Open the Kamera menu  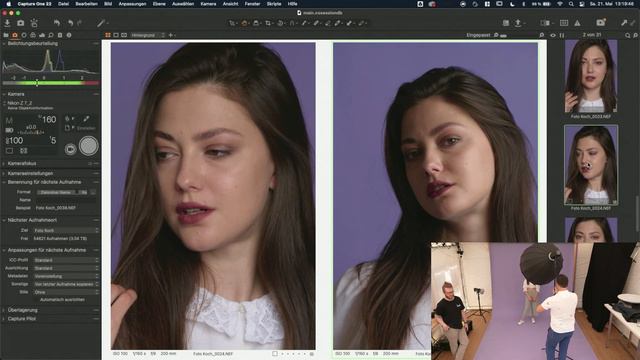pos(208,4)
